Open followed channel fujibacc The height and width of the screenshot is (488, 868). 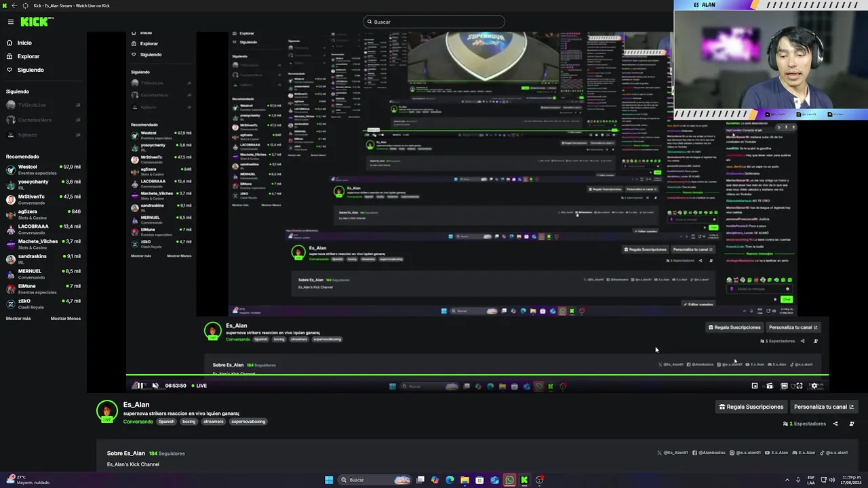point(43,135)
